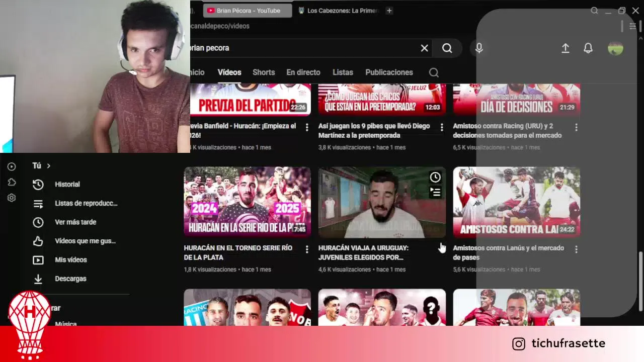Viewport: 644px width, 362px height.
Task: Select the En directo channel tab
Action: [x=303, y=72]
